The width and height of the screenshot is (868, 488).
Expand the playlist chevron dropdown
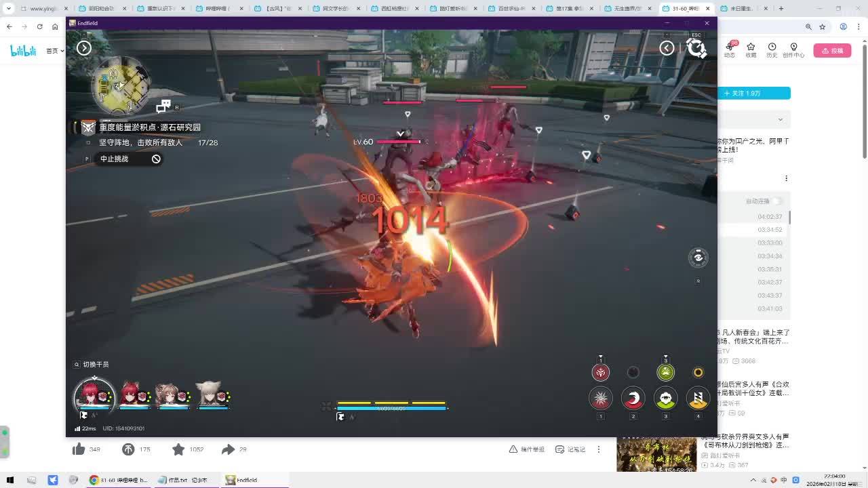coord(780,120)
